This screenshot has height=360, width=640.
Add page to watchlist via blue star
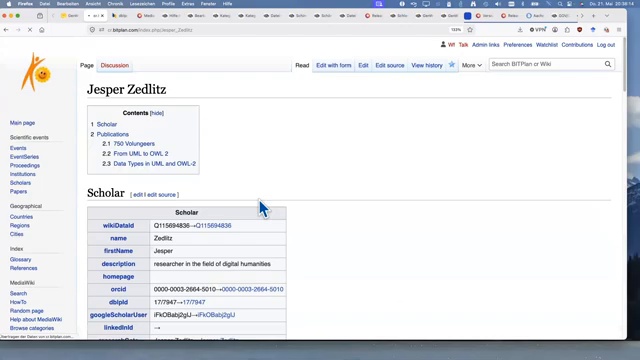pyautogui.click(x=451, y=64)
